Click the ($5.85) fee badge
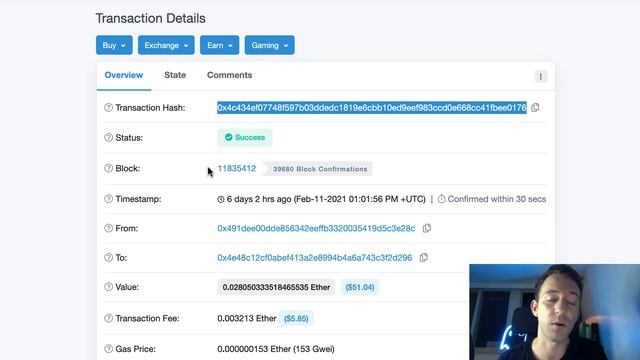 coord(296,318)
